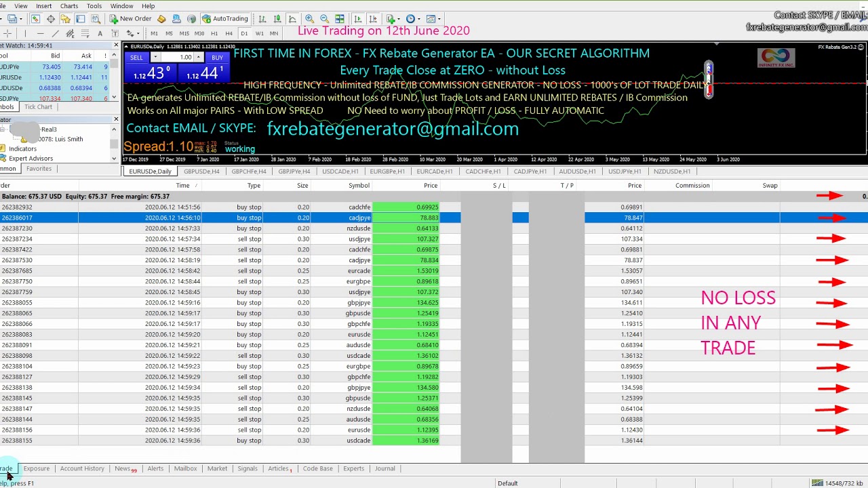Switch chart to H4 timeframe
The width and height of the screenshot is (868, 488).
point(229,33)
